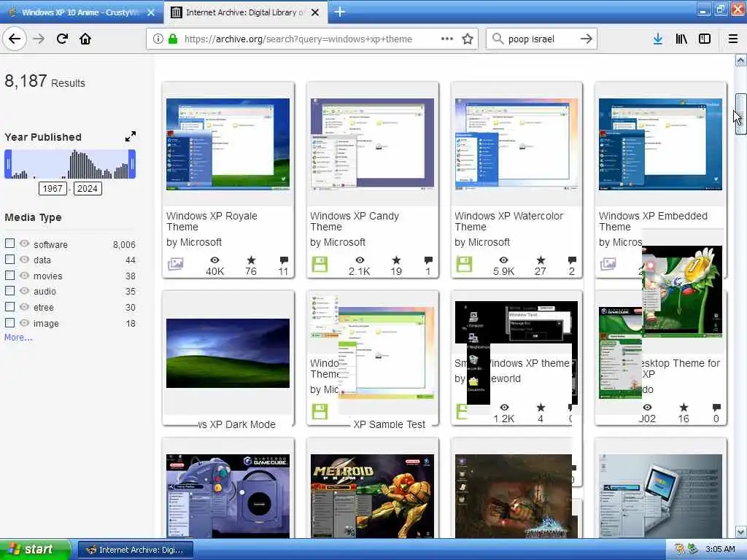The image size is (747, 560).
Task: Toggle the eye icon beside software
Action: 24,244
